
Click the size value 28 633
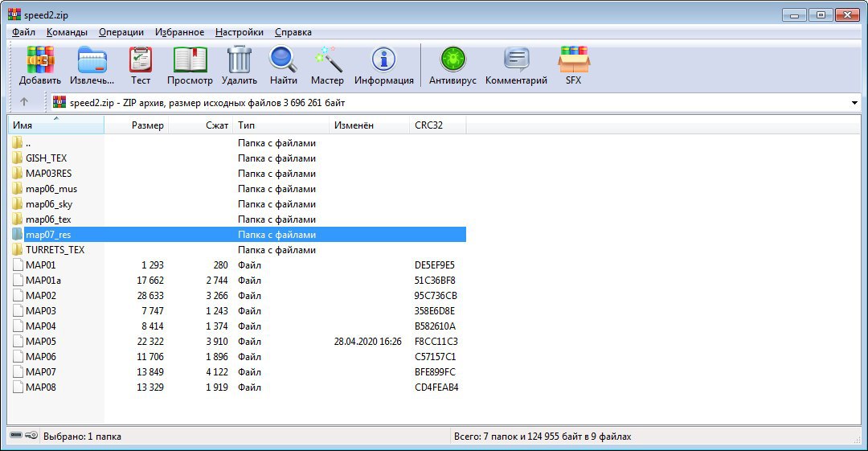[150, 295]
